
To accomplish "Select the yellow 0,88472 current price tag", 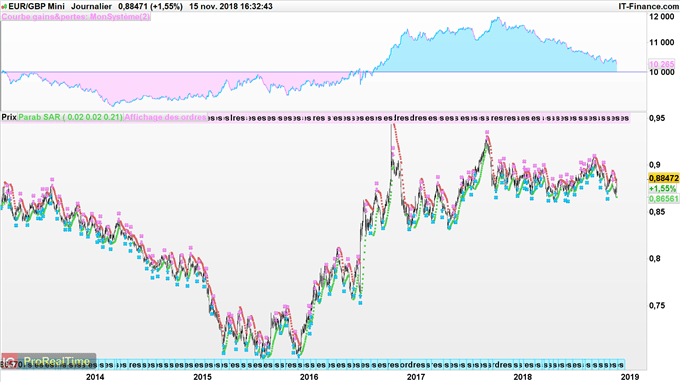I will coord(664,178).
